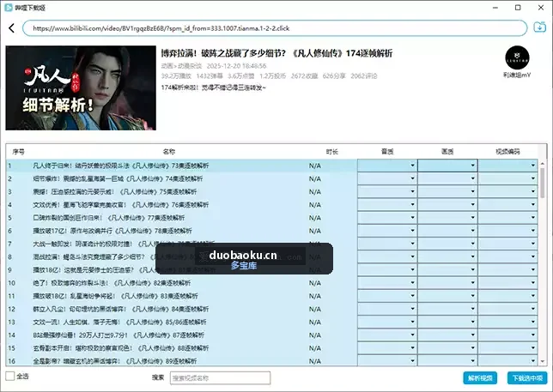Open the 视频编码 dropdown for 82集 row
This screenshot has width=553, height=392.
(507, 282)
